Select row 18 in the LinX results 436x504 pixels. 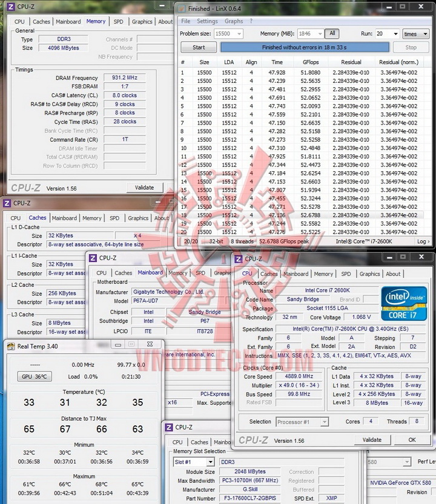pos(301,215)
